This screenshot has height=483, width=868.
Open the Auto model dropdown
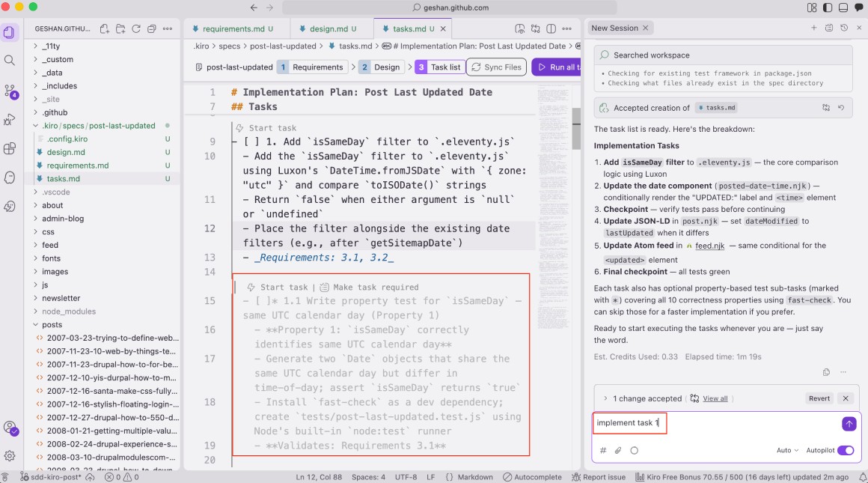pyautogui.click(x=787, y=450)
